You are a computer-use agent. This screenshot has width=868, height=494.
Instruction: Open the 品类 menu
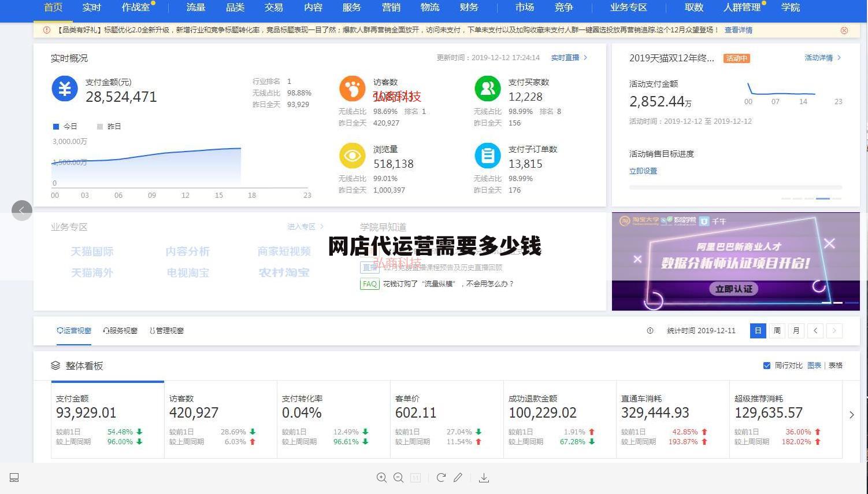(x=235, y=8)
